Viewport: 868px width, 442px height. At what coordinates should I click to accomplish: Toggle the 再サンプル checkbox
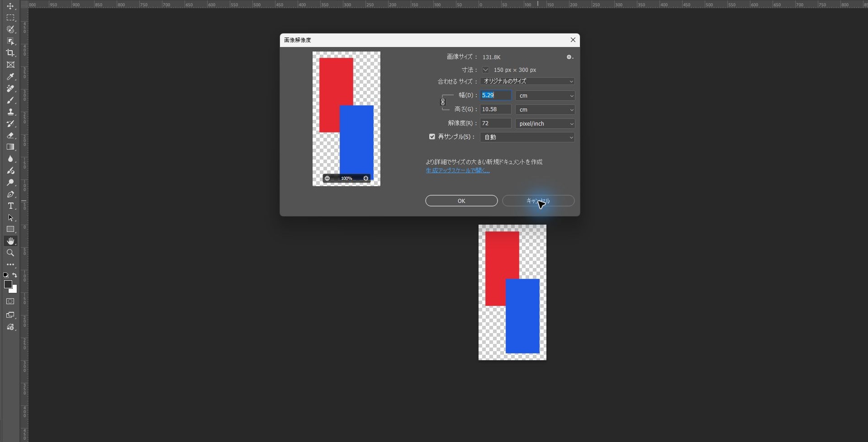432,136
